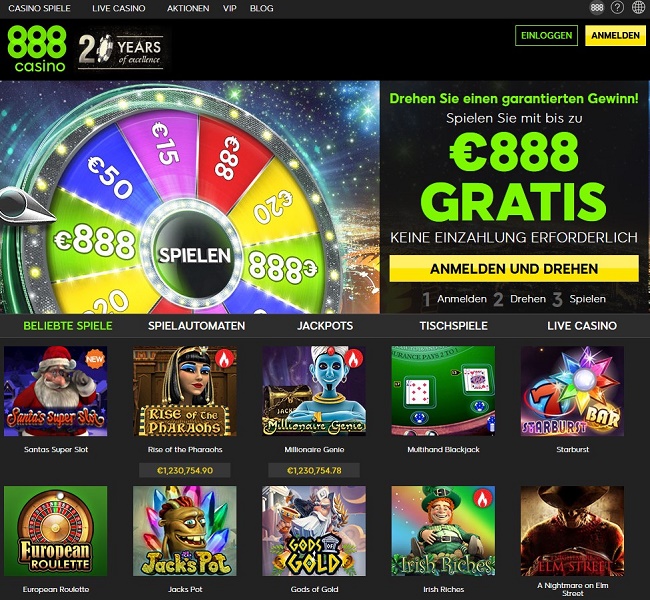Click the flame icon on Irish Riches
This screenshot has height=600, width=650.
tap(483, 499)
